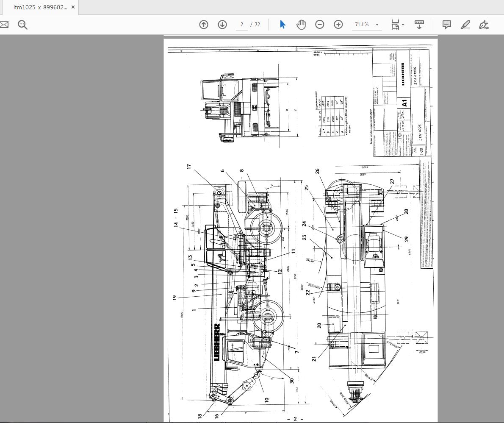Click the crane drawing page

point(301,230)
